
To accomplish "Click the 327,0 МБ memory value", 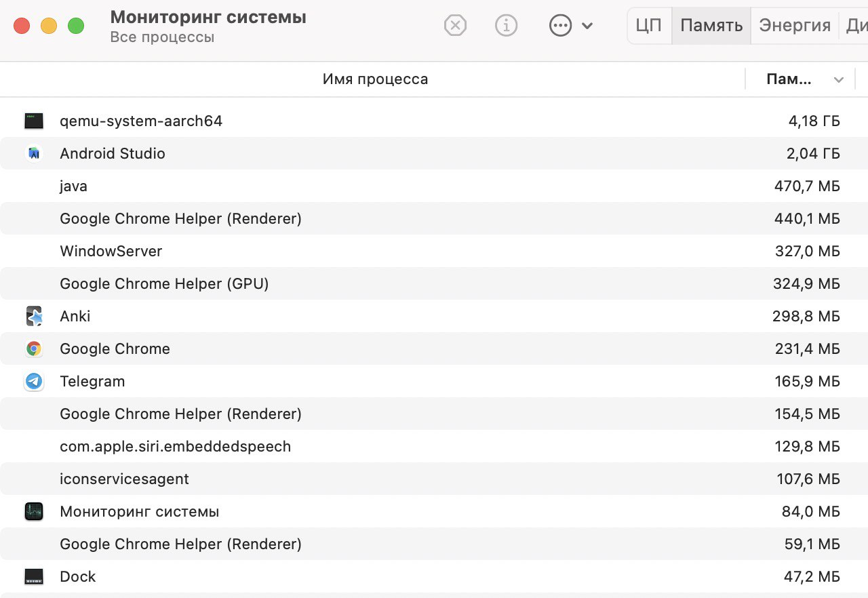I will point(808,251).
